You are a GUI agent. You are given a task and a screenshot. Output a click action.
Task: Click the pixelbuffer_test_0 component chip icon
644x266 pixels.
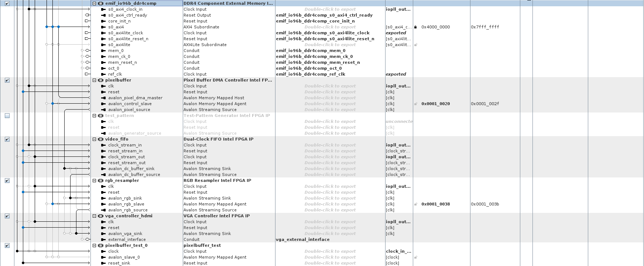100,245
